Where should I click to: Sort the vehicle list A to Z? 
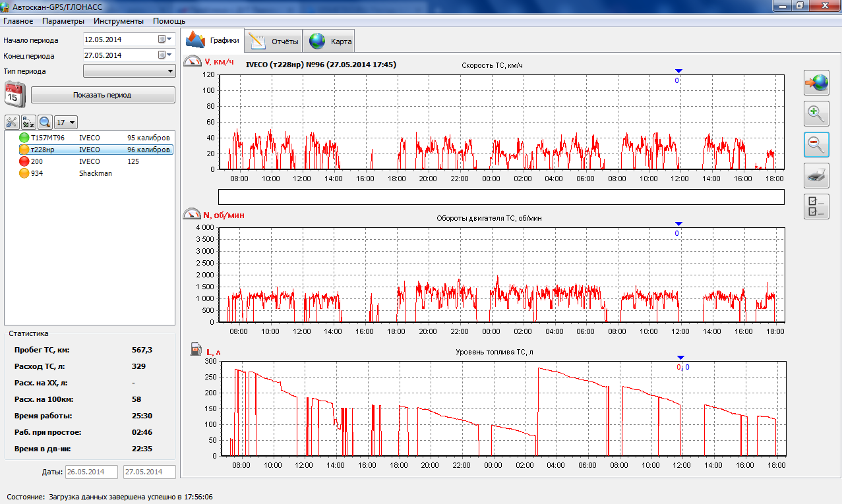click(28, 122)
